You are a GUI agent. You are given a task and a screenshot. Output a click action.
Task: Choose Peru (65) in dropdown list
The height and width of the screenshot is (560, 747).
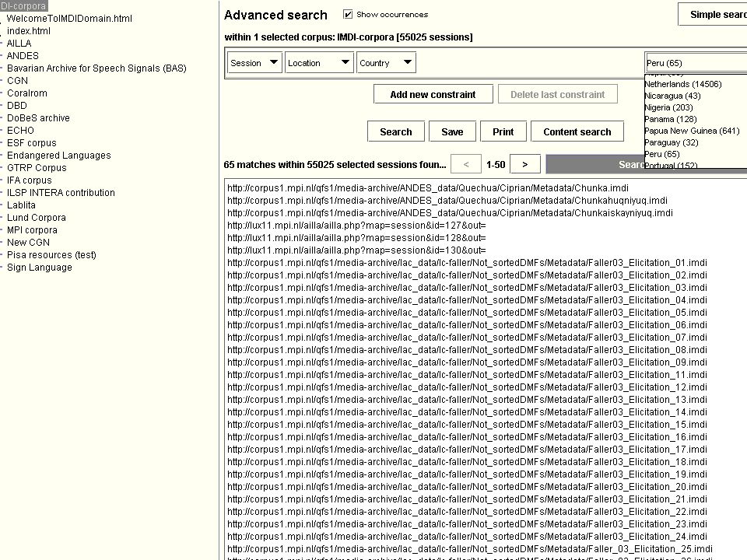click(661, 154)
